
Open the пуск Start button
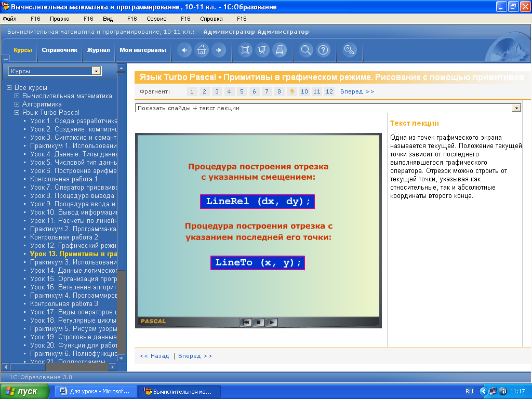[25, 391]
